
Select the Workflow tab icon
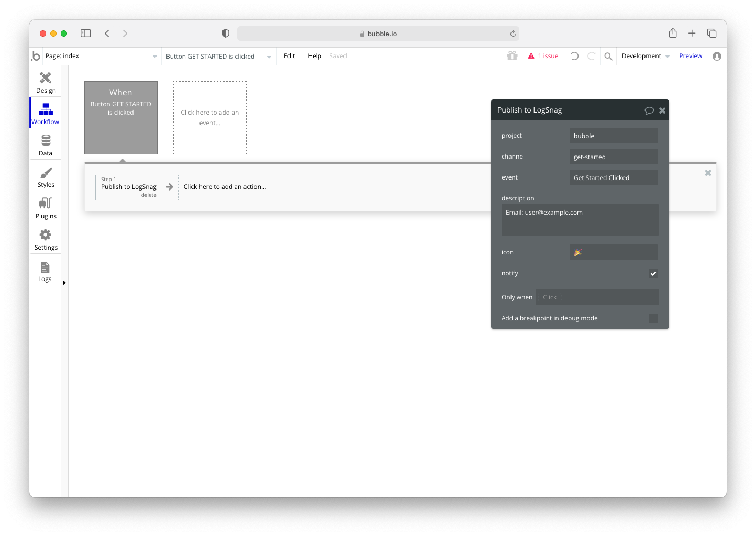pos(46,109)
